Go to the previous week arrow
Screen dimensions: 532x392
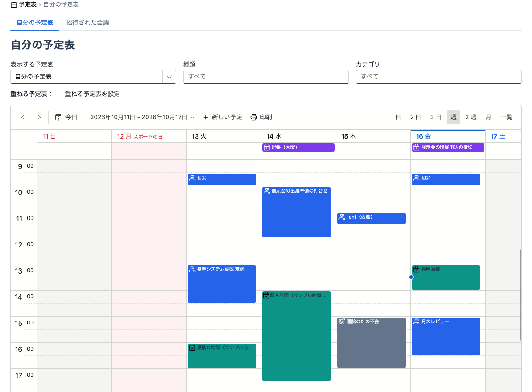[x=23, y=117]
